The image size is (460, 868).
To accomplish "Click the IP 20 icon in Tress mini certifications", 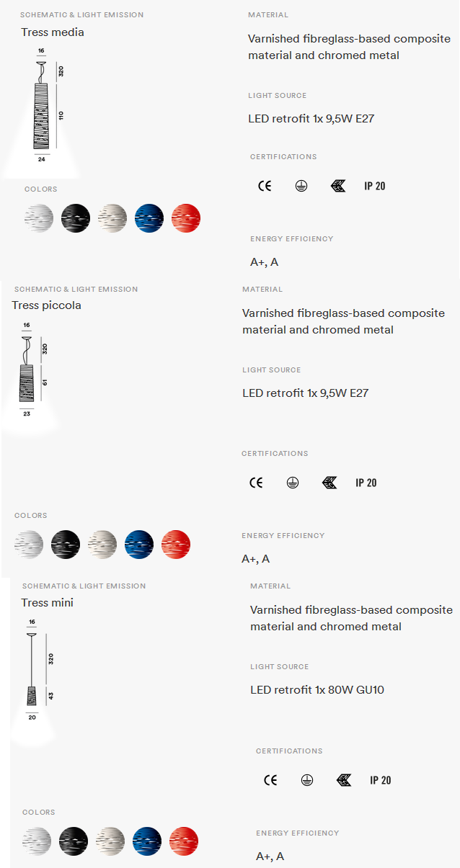I will point(381,780).
